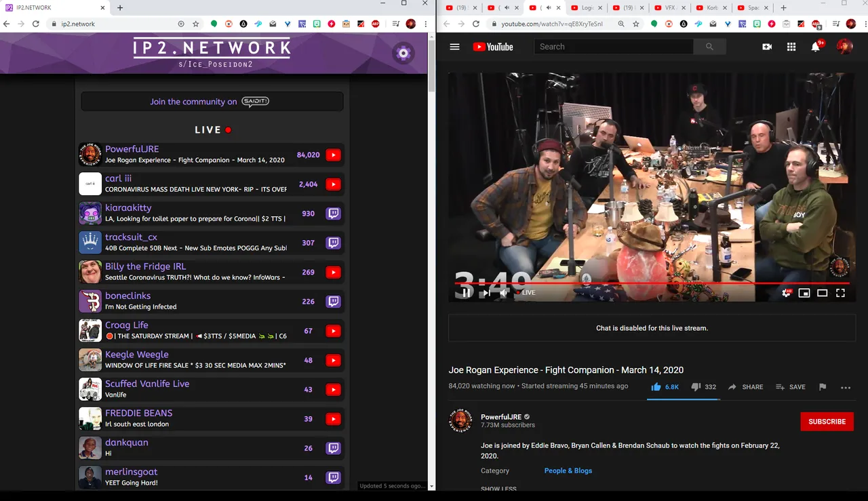Reload the YouTube page in right window
This screenshot has height=501, width=868.
pos(476,24)
